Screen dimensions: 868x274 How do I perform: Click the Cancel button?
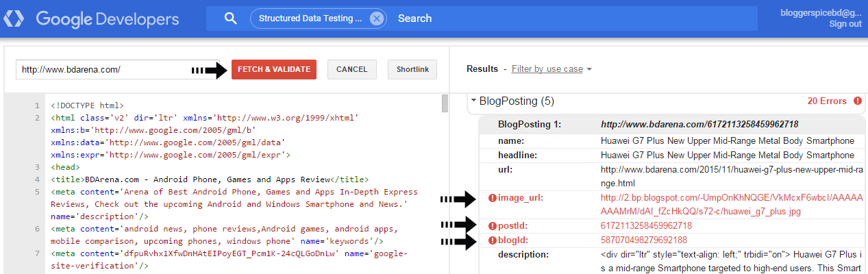(352, 69)
